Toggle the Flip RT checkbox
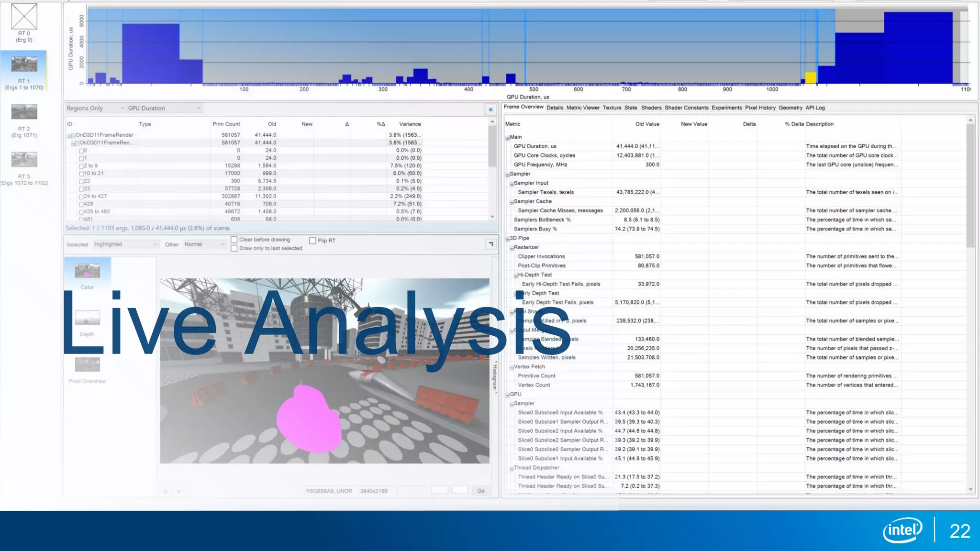This screenshot has width=980, height=551. (x=312, y=241)
